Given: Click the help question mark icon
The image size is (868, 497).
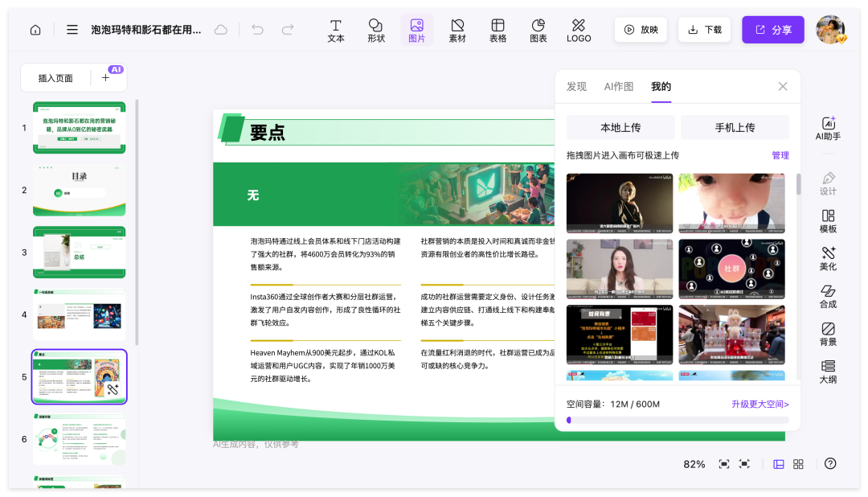Looking at the screenshot, I should tap(830, 463).
